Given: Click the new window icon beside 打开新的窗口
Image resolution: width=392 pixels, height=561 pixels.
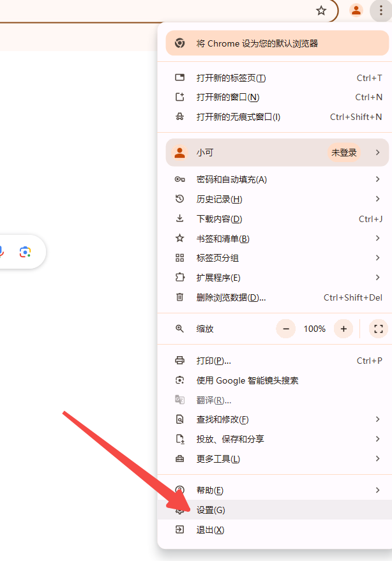Looking at the screenshot, I should click(x=179, y=97).
